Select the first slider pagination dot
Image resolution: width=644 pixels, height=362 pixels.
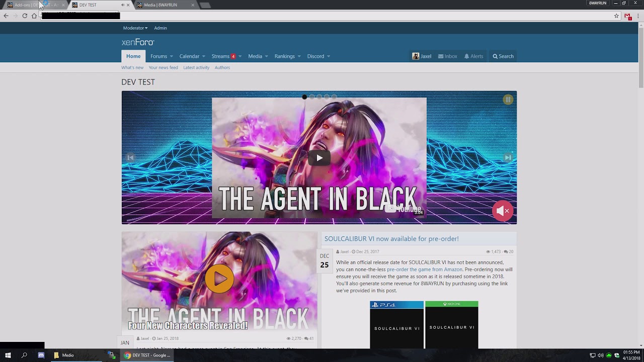(304, 97)
